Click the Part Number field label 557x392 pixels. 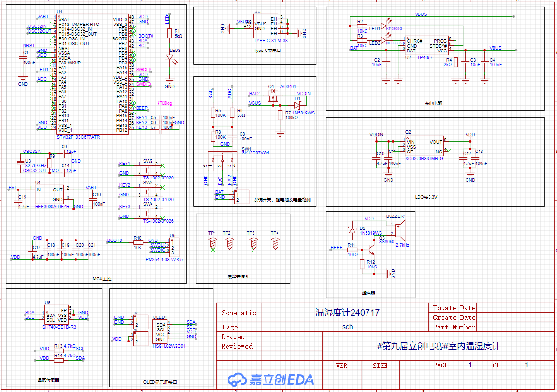pos(454,328)
